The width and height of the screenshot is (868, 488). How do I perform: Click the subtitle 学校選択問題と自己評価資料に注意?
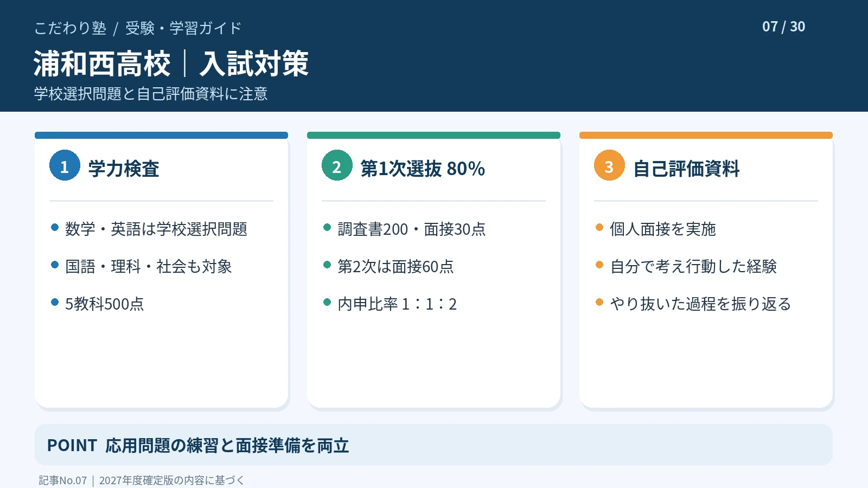[x=151, y=94]
